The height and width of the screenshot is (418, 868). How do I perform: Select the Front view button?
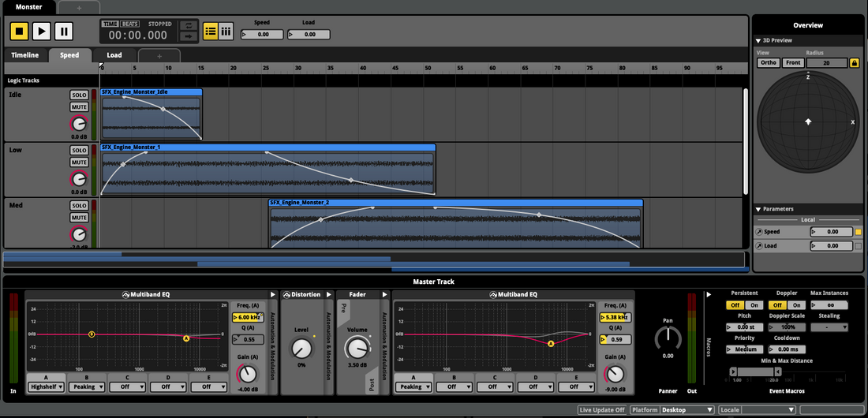click(793, 63)
